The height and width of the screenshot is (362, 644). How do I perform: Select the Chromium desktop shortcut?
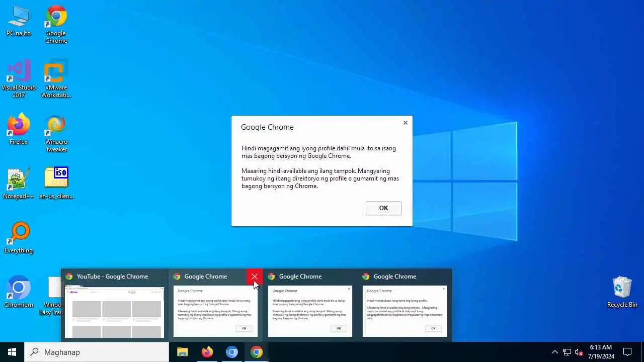19,292
